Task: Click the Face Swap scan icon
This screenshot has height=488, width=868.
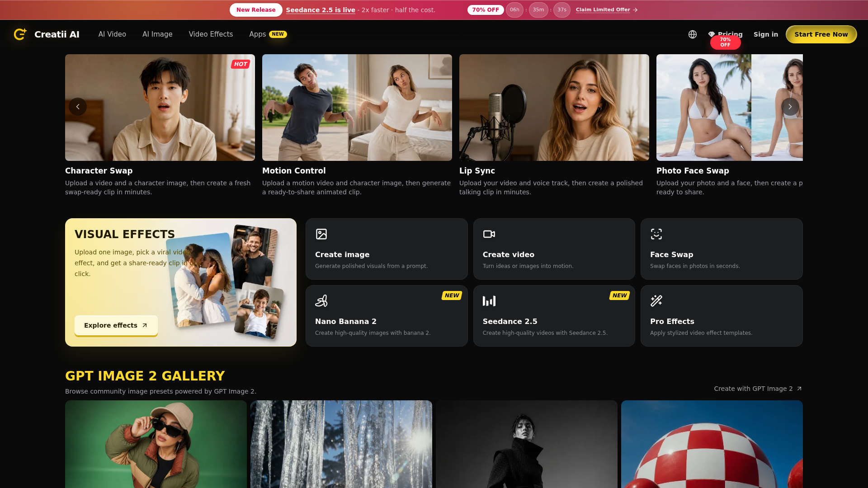Action: (656, 234)
